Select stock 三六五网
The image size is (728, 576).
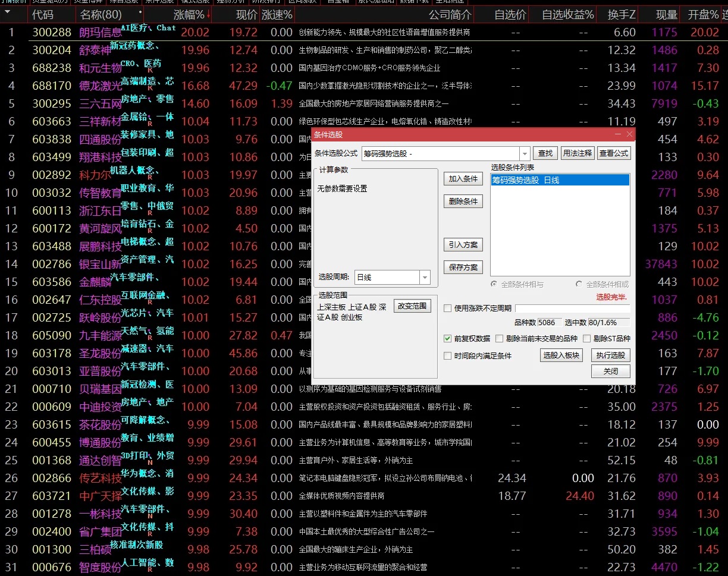pos(101,103)
